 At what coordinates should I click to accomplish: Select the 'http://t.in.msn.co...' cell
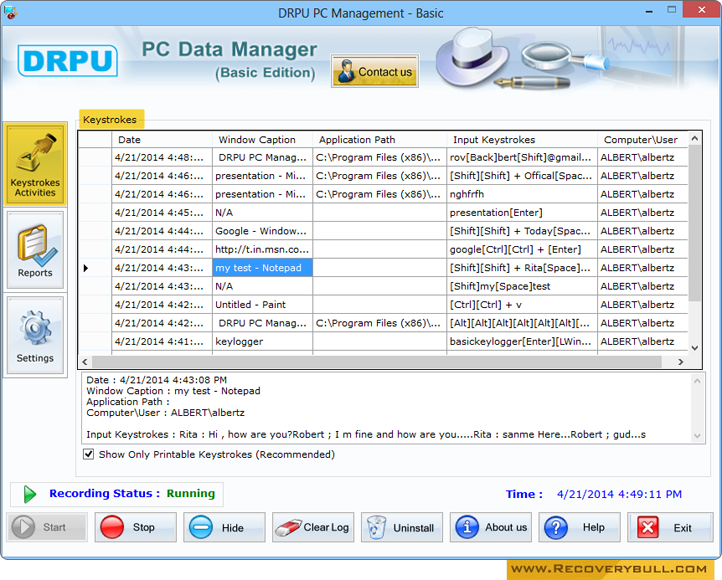(262, 249)
